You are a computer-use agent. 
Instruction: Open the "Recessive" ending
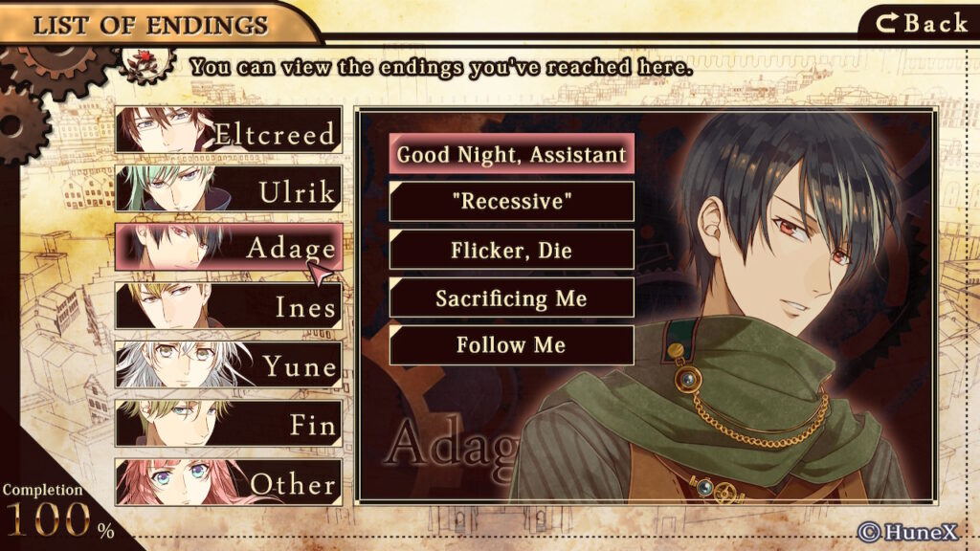click(x=511, y=201)
